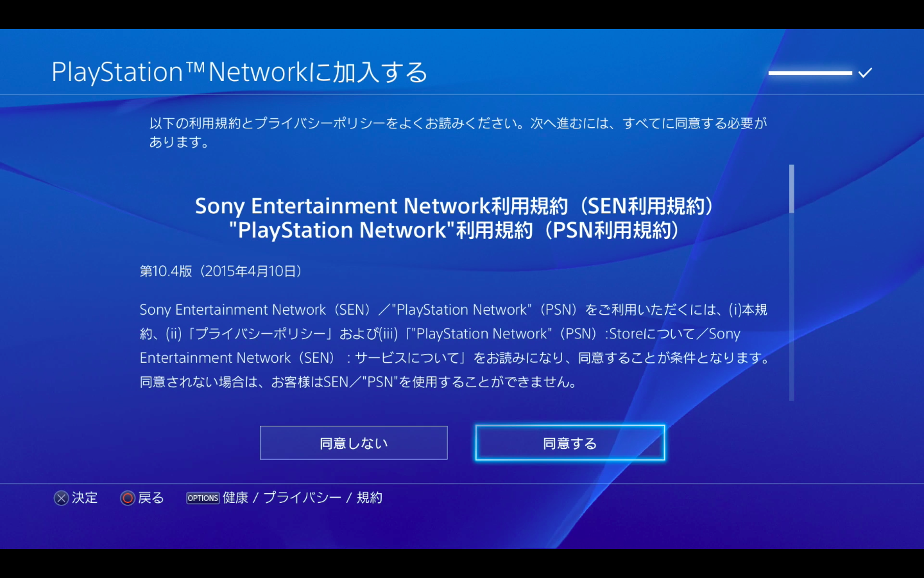Image resolution: width=924 pixels, height=578 pixels.
Task: Click the 決定 label in the footer
Action: tap(85, 498)
